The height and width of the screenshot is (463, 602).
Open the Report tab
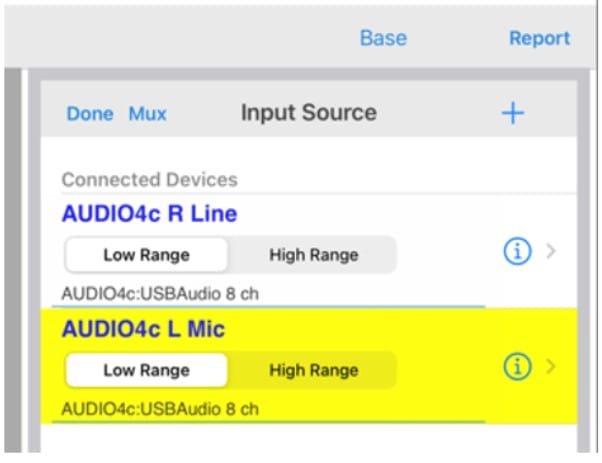(539, 38)
